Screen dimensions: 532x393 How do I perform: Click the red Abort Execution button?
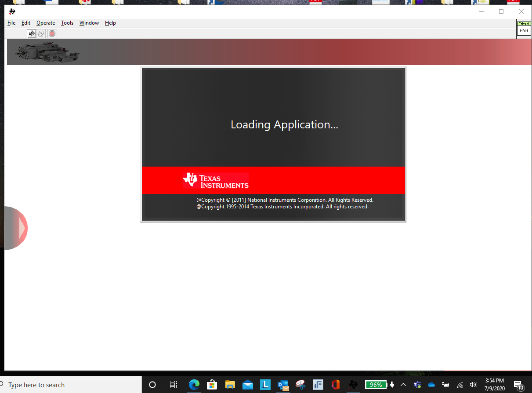pyautogui.click(x=52, y=33)
